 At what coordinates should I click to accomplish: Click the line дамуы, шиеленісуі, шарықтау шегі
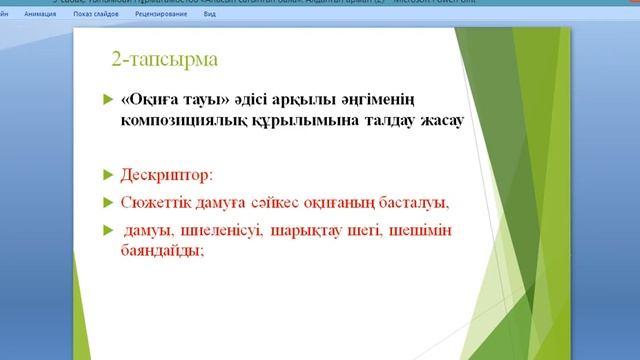(288, 230)
